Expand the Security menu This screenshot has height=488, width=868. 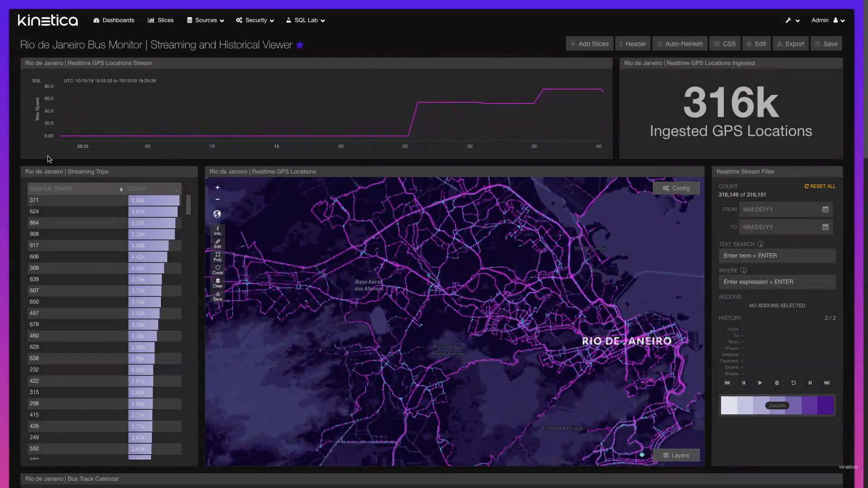(255, 20)
